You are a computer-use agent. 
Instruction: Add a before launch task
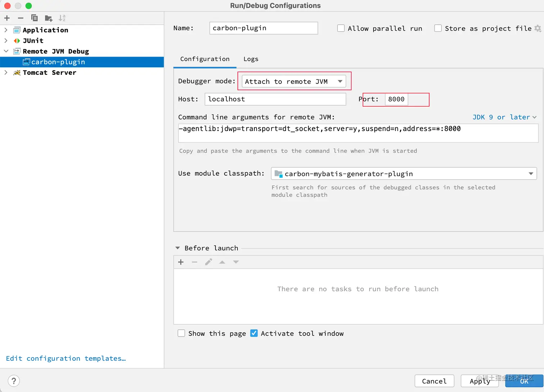tap(181, 262)
